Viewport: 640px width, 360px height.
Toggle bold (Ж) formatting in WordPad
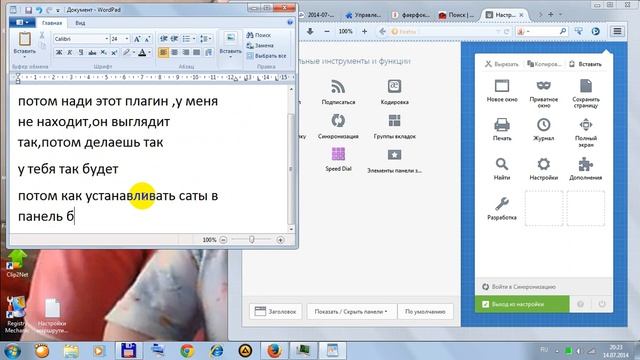pos(59,52)
